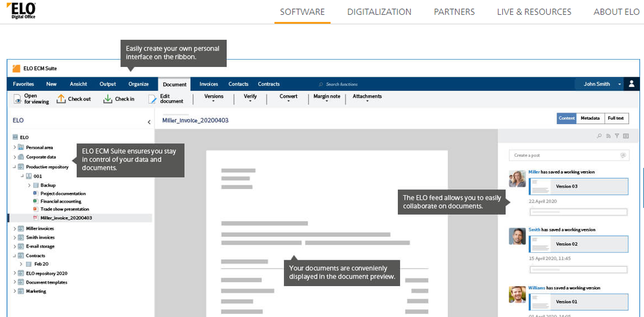This screenshot has width=644, height=317.
Task: Open the Attachments dropdown
Action: pos(367,98)
